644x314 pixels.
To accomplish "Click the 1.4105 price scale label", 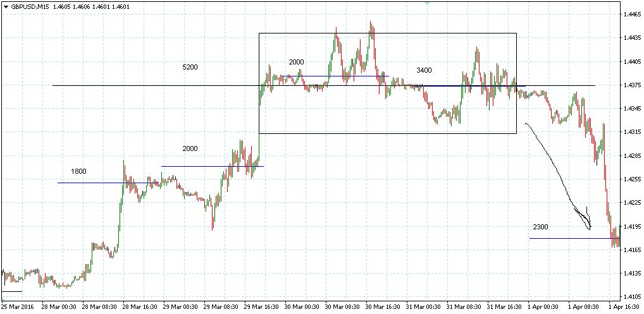I will 632,297.
